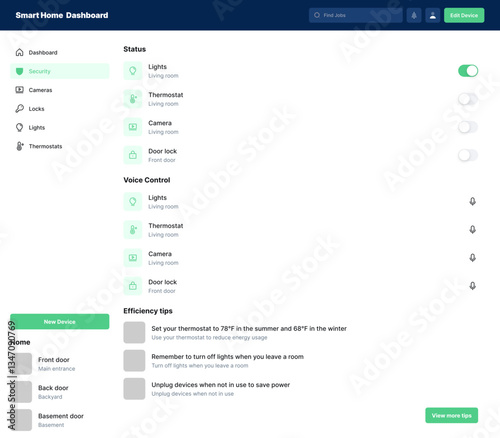Click the Efficiency tips heading
The image size is (500, 438).
click(148, 311)
